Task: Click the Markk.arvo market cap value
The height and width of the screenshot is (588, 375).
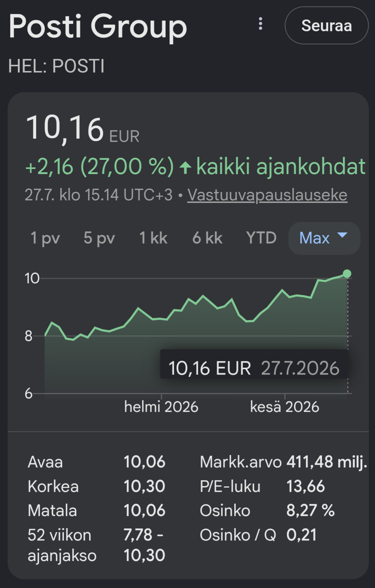Action: (x=327, y=462)
